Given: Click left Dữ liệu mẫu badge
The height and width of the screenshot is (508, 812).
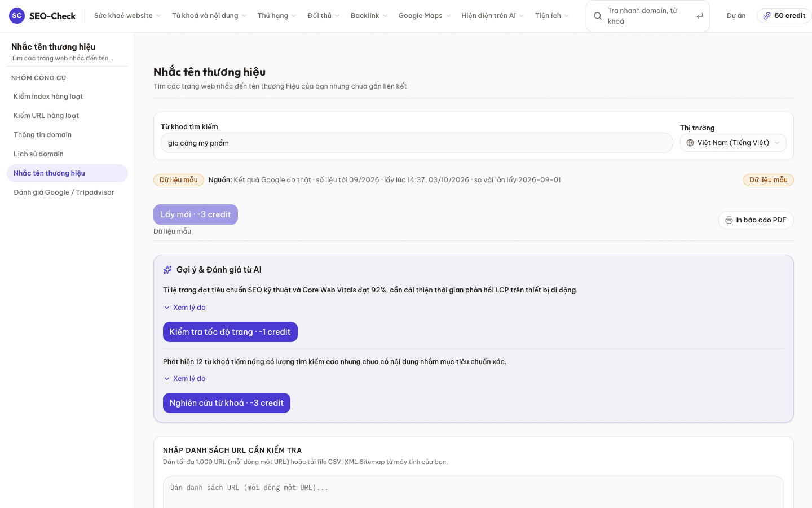Looking at the screenshot, I should (179, 180).
